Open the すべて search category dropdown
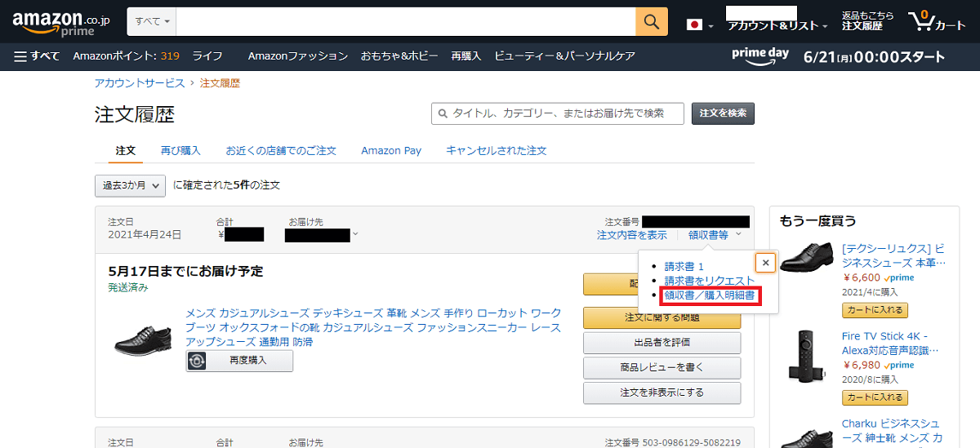Viewport: 980px width, 448px height. click(153, 22)
